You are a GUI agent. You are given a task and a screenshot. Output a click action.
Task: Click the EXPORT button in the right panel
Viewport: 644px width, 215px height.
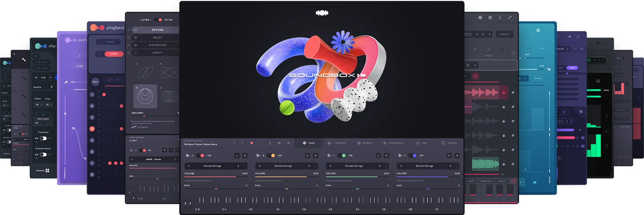pyautogui.click(x=504, y=34)
